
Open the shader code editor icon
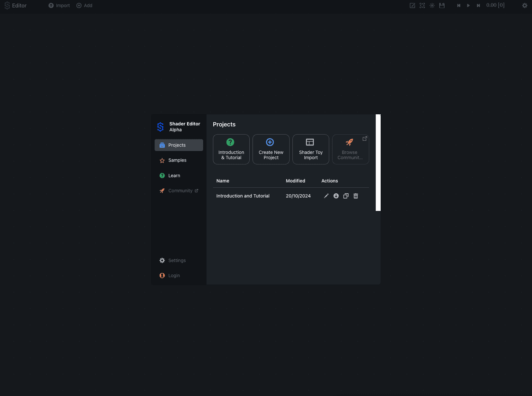point(412,5)
